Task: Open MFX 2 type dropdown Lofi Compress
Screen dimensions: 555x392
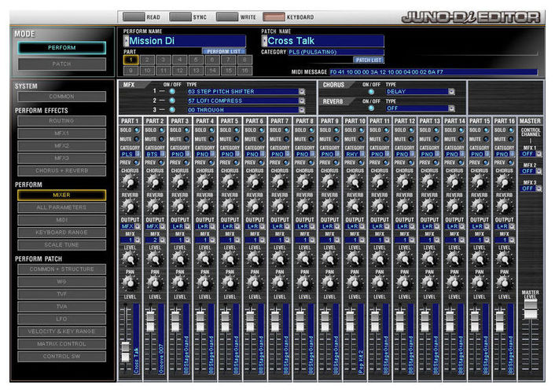Action: pos(246,101)
